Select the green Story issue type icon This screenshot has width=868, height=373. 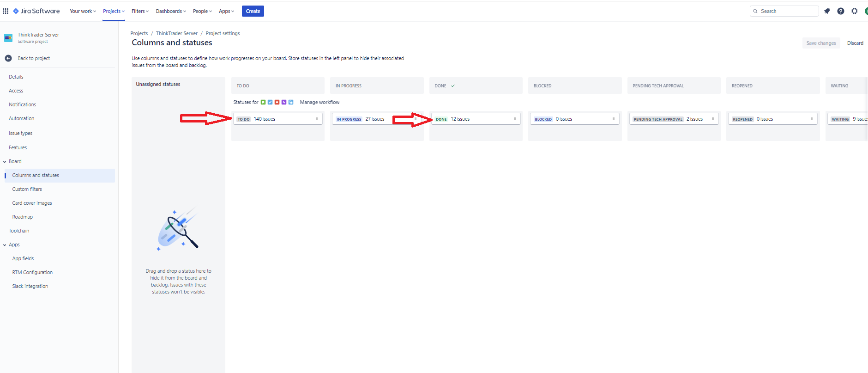pyautogui.click(x=263, y=102)
